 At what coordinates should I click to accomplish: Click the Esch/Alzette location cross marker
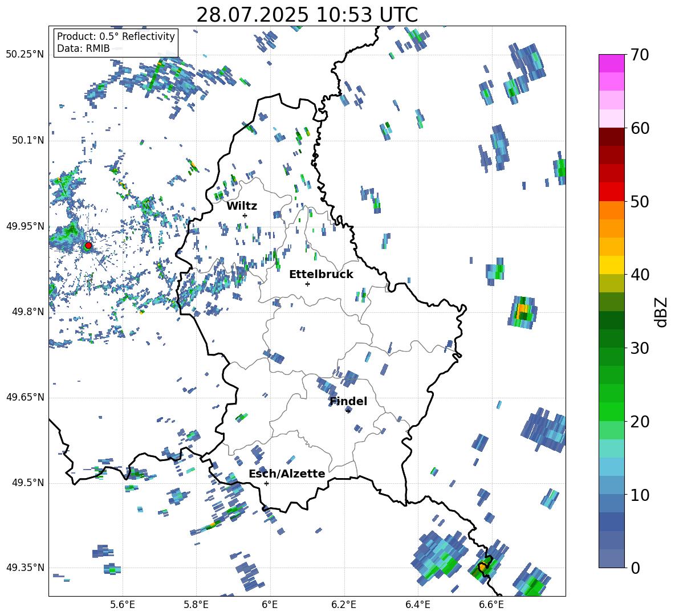266,483
